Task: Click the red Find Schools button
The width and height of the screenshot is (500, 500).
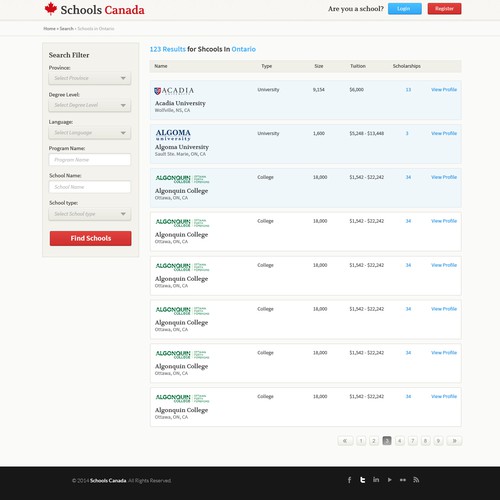Action: (x=91, y=238)
